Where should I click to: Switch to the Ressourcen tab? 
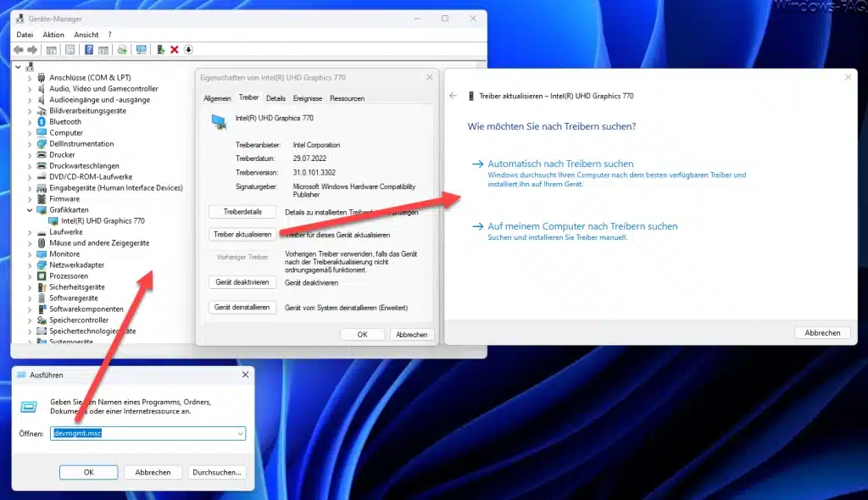click(347, 98)
